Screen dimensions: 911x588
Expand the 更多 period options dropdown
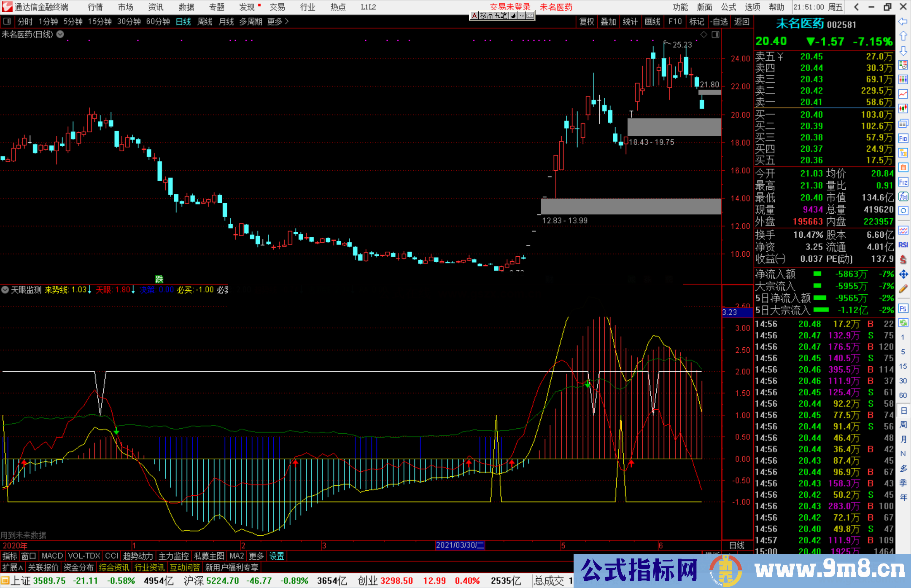coord(275,21)
